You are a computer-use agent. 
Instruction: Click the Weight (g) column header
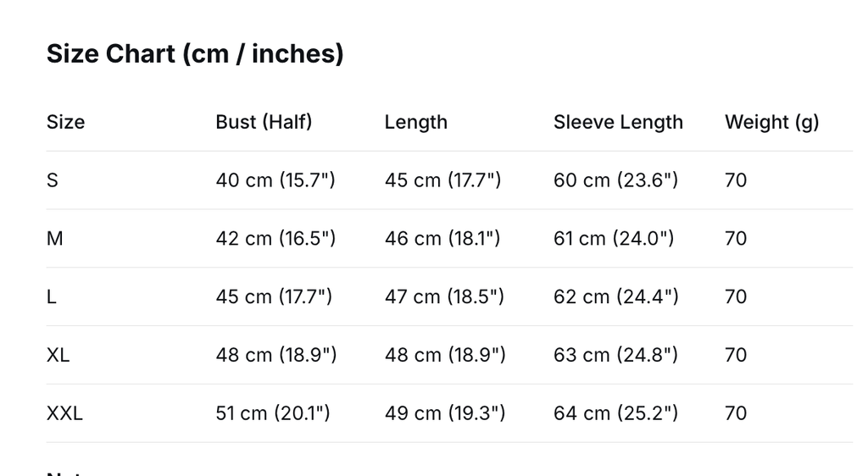[x=771, y=122]
